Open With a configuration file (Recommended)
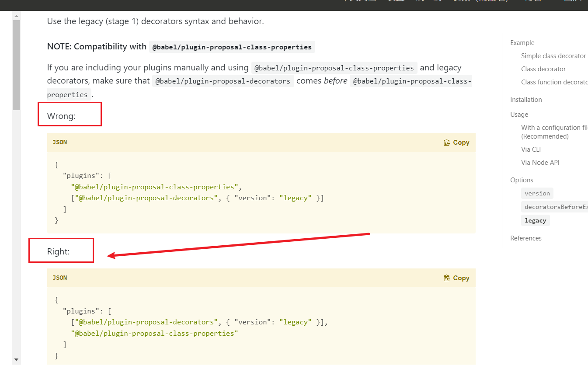The height and width of the screenshot is (369, 588). (554, 132)
